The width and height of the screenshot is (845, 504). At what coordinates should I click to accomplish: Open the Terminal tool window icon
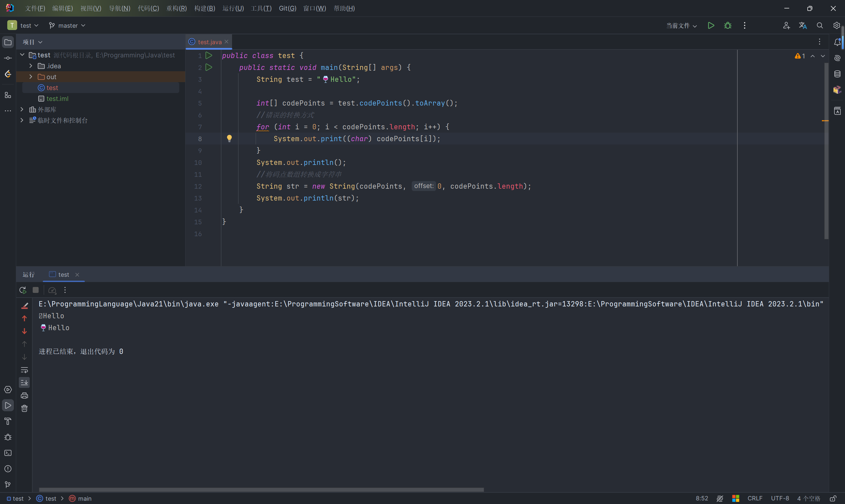(8, 453)
